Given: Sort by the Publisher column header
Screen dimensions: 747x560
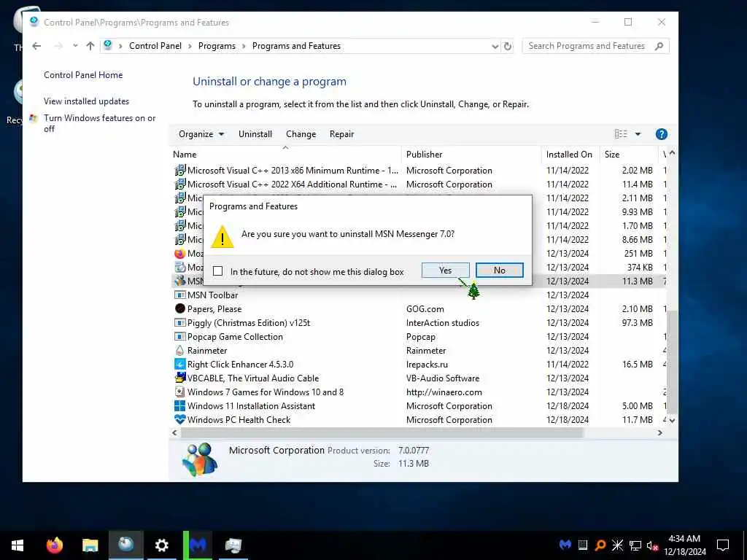Looking at the screenshot, I should pos(471,155).
